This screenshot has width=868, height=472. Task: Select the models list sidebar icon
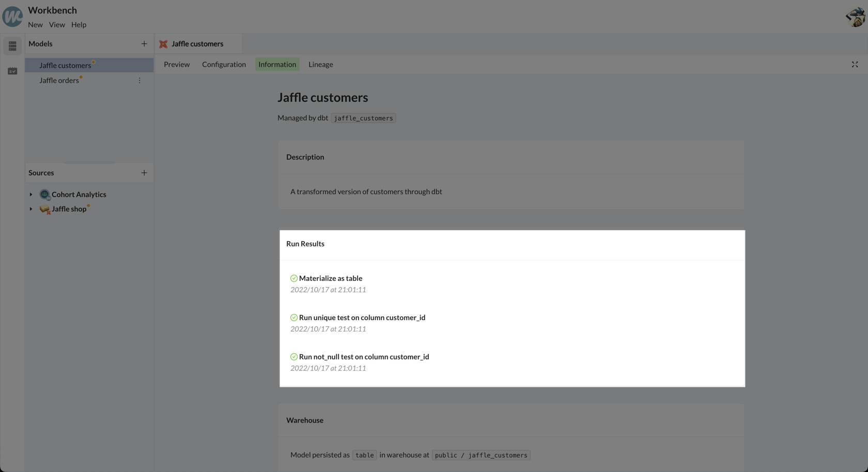tap(12, 46)
